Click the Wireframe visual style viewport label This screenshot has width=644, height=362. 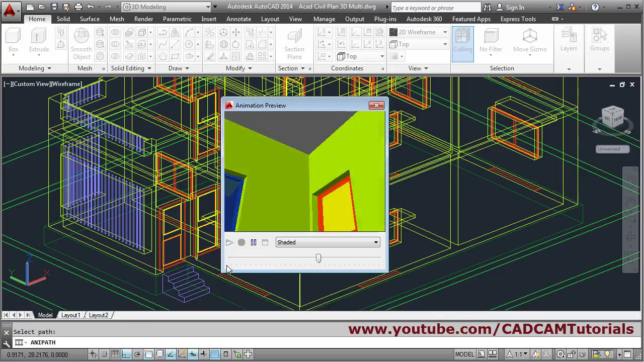[66, 84]
